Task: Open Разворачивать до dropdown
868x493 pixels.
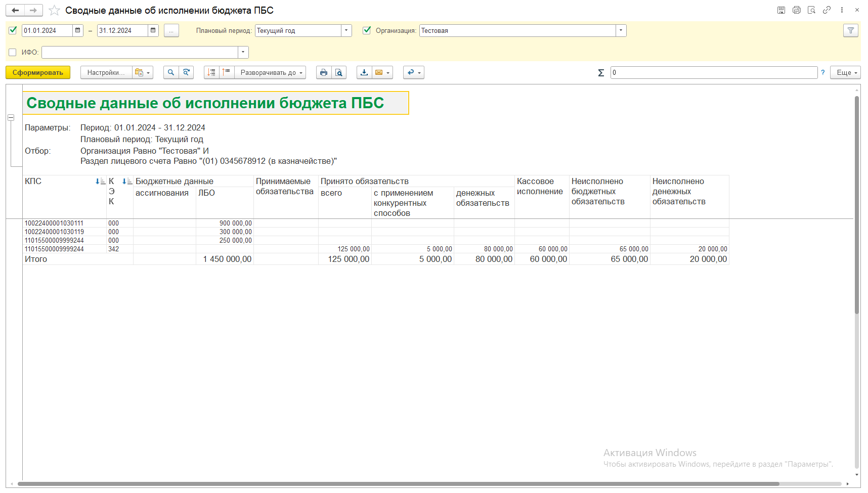Action: [x=270, y=72]
